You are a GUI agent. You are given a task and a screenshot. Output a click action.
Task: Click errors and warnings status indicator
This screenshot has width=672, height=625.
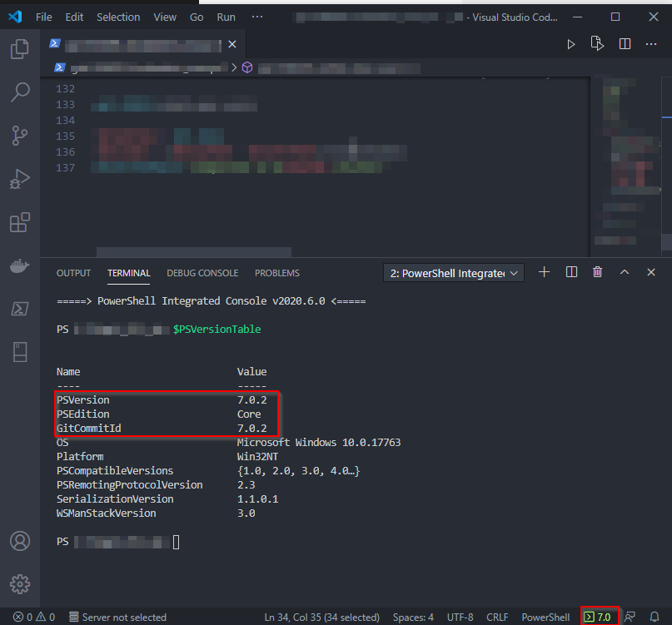(34, 617)
